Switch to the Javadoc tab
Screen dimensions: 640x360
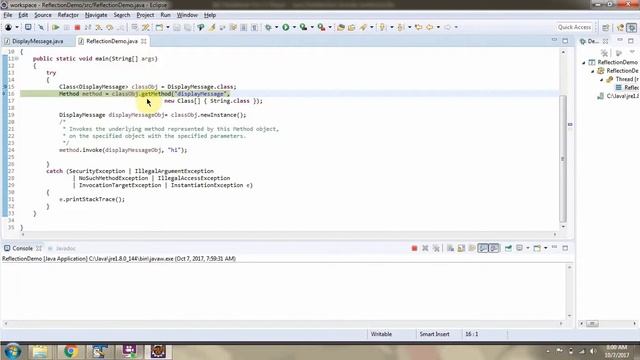pyautogui.click(x=62, y=248)
